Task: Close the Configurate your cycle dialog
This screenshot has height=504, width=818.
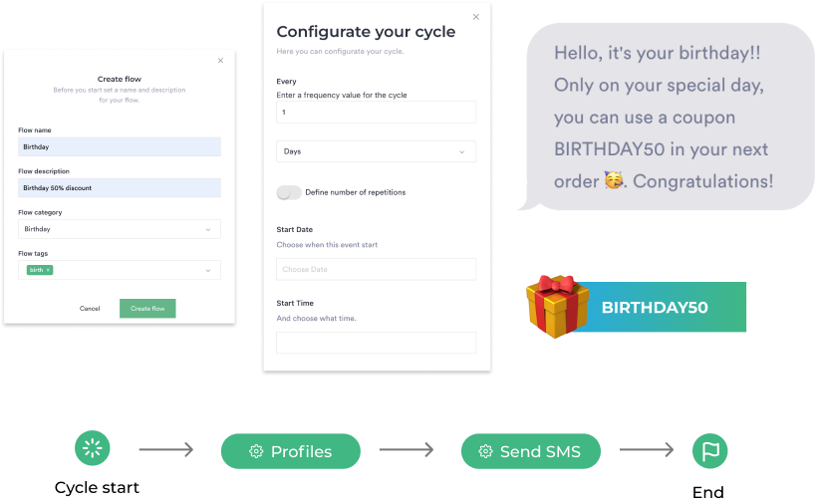Action: pos(475,17)
